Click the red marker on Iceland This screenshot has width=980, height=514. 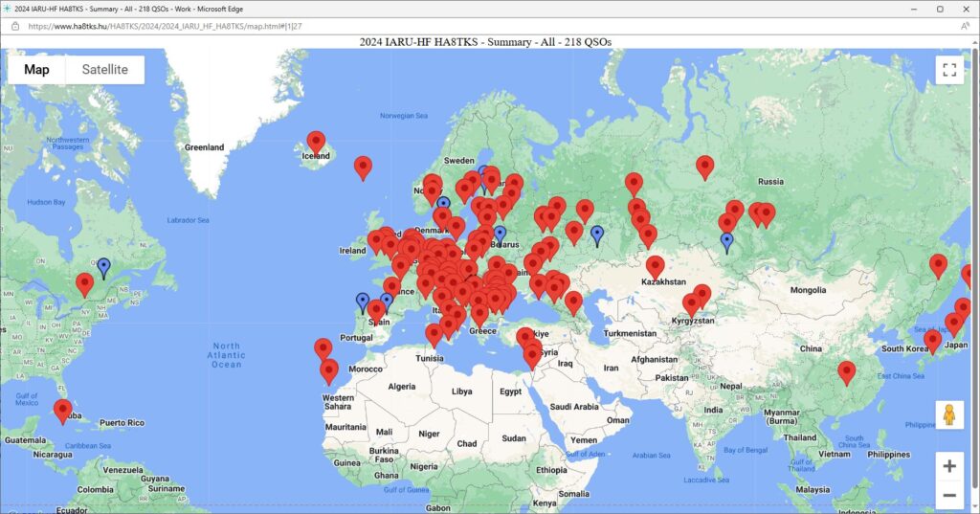pyautogui.click(x=316, y=142)
